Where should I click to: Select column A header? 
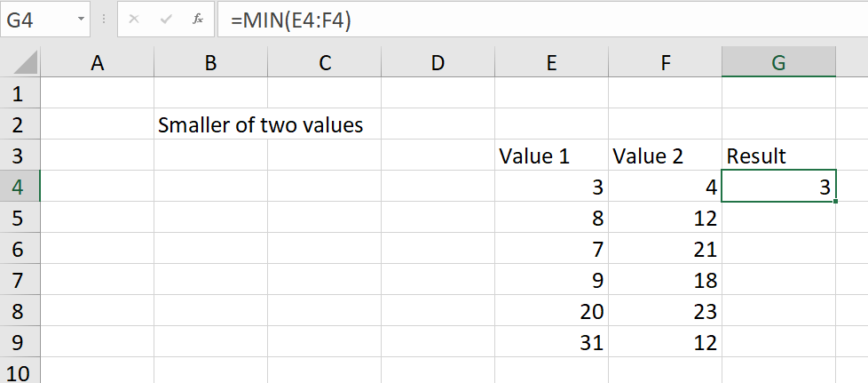click(98, 62)
